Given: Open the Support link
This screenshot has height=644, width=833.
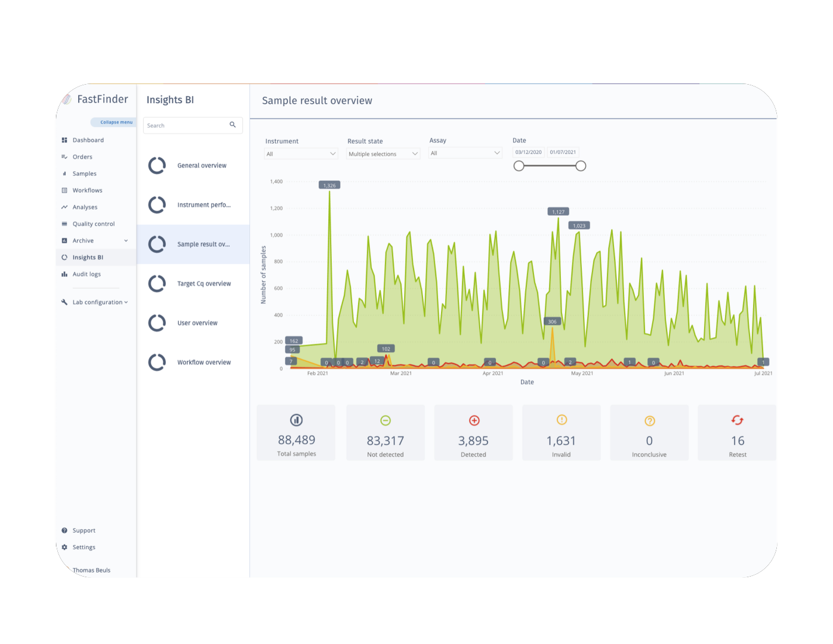Looking at the screenshot, I should pyautogui.click(x=84, y=530).
